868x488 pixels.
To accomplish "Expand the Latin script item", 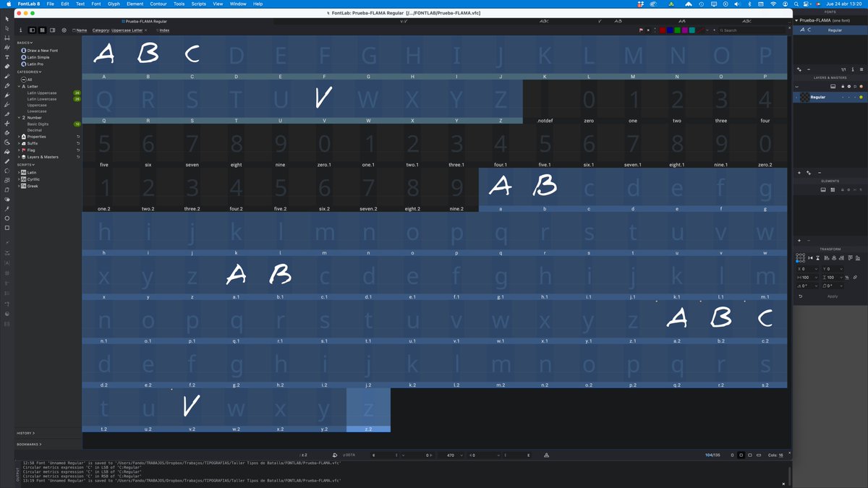I will coord(19,173).
